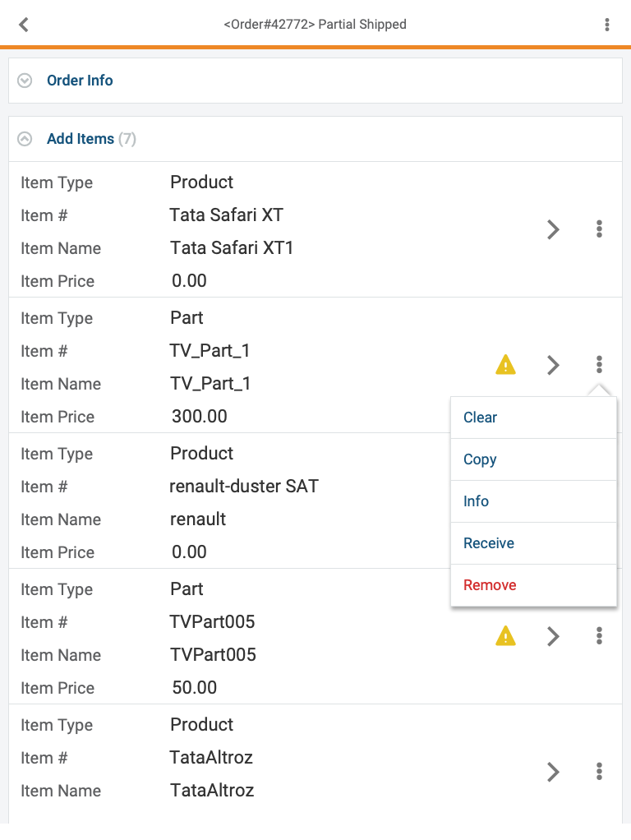Click the 300.00 item price

click(x=200, y=416)
